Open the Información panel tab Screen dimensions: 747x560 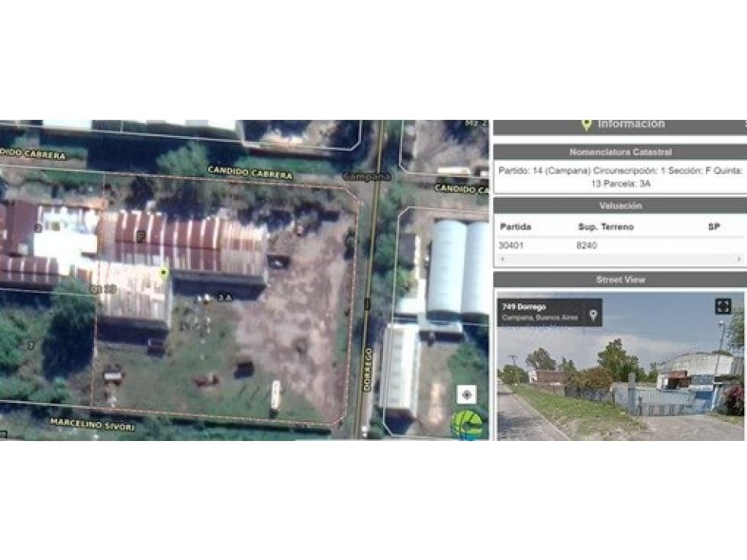pyautogui.click(x=630, y=124)
